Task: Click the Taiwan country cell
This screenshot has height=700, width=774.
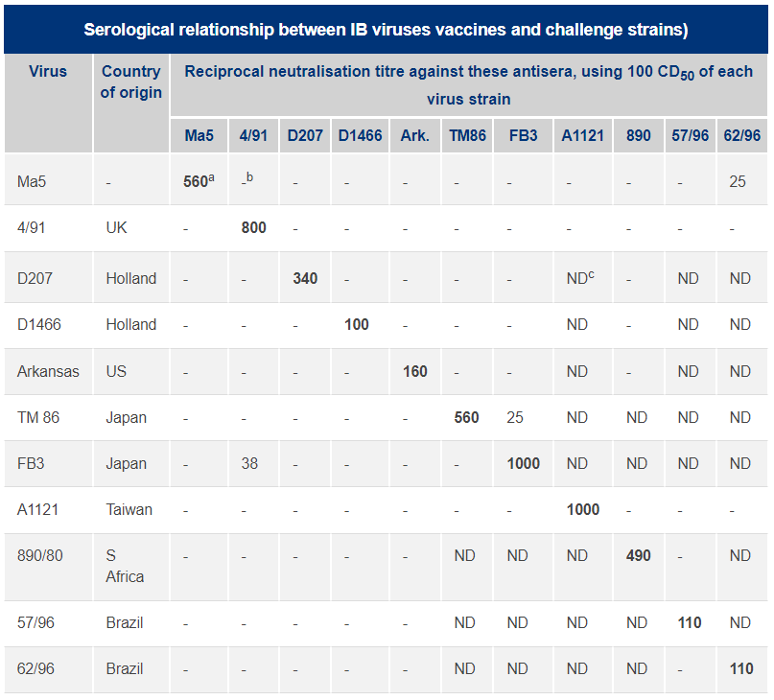Action: coord(129,509)
